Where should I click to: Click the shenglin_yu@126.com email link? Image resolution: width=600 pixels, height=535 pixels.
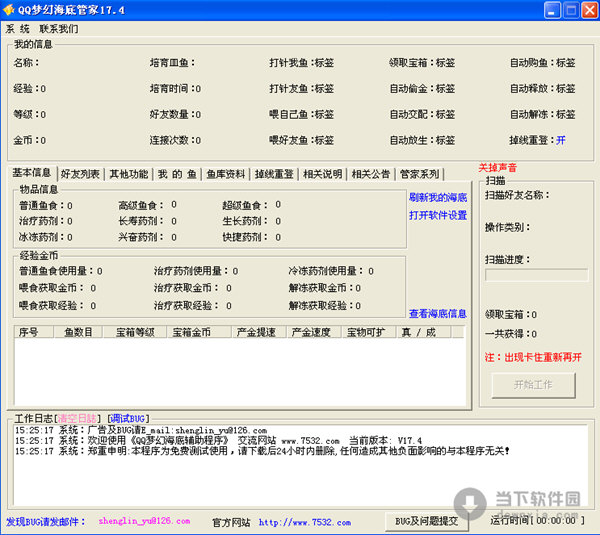tap(144, 521)
